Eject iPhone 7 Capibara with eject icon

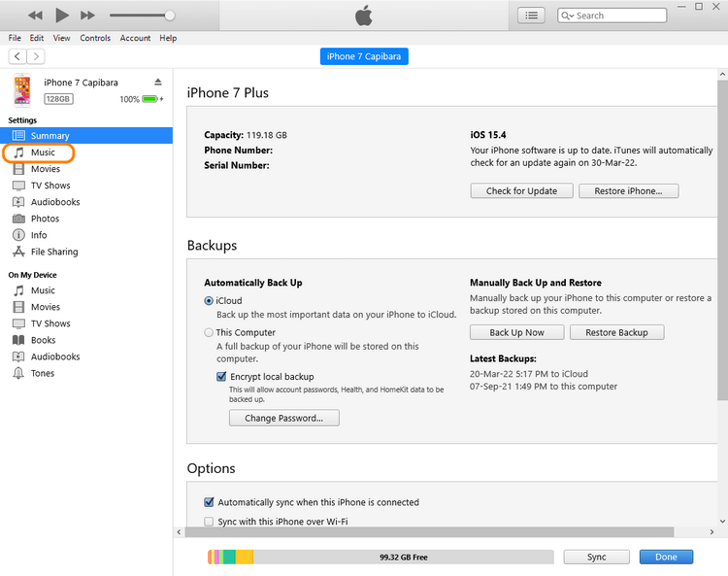pos(158,83)
